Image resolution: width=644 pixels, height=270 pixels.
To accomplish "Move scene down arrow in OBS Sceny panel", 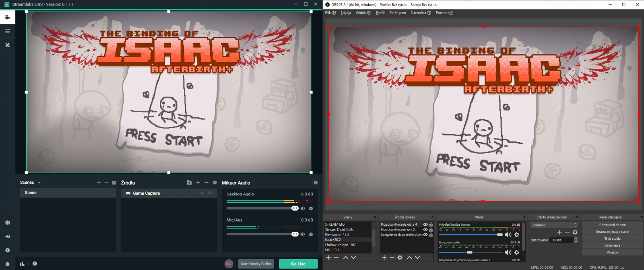I will click(353, 258).
